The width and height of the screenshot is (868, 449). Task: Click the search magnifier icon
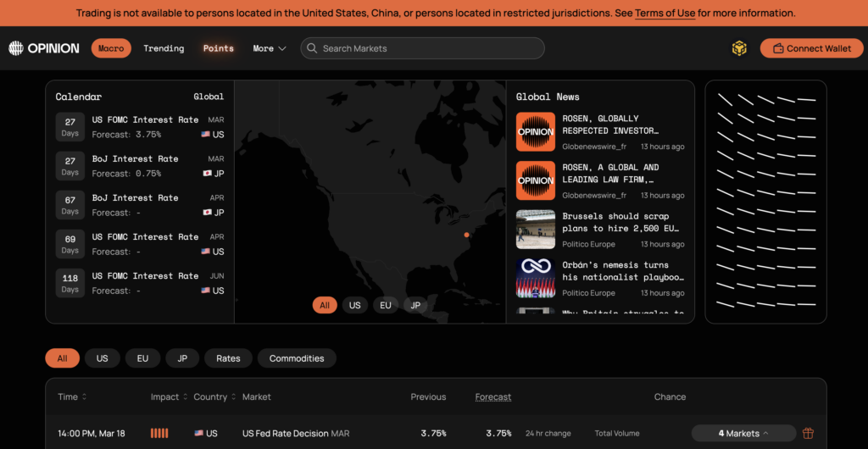click(x=312, y=48)
